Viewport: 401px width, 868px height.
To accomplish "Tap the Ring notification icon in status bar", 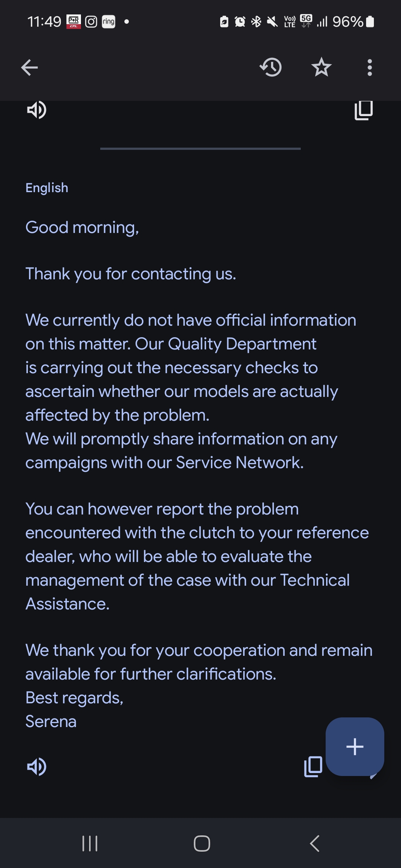I will 108,22.
